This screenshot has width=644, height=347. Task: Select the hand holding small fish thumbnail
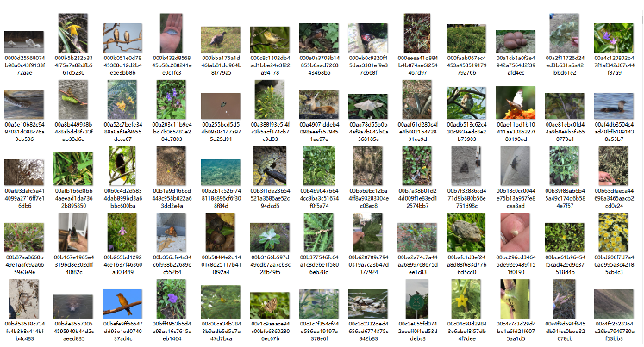(172, 33)
